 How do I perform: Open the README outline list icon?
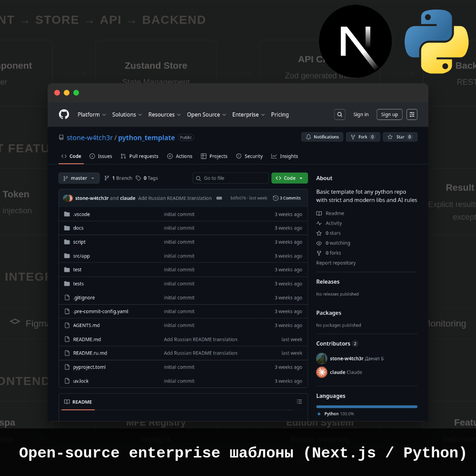[x=299, y=402]
